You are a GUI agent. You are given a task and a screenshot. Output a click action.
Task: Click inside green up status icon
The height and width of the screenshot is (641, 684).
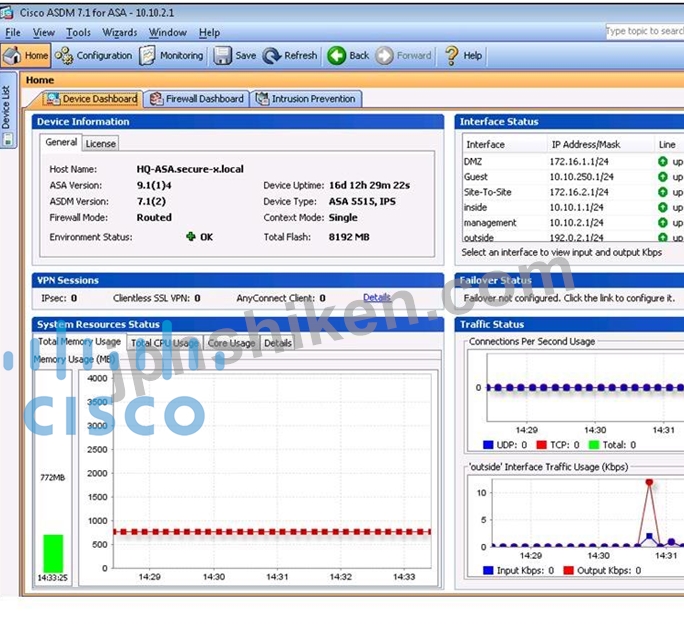pos(663,207)
